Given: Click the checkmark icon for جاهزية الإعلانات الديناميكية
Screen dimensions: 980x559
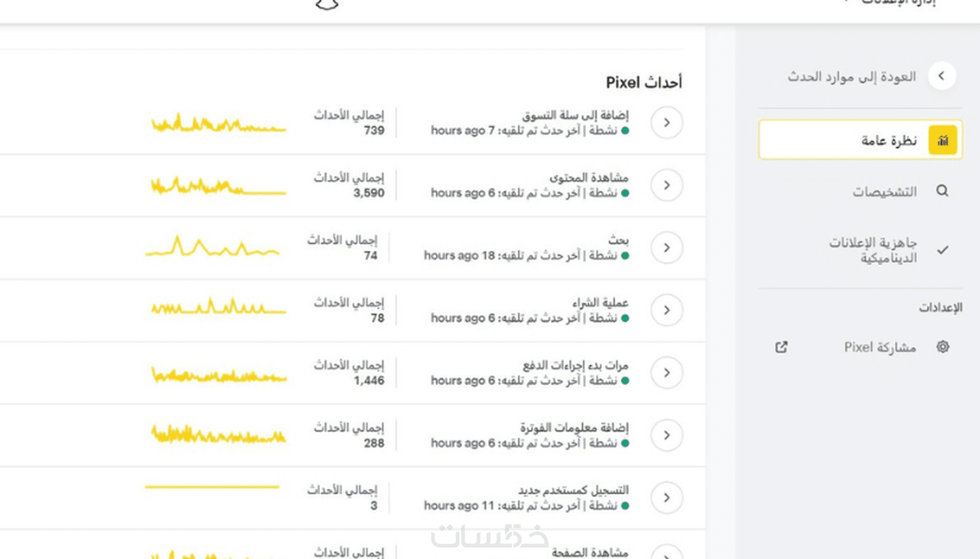Looking at the screenshot, I should coord(943,250).
